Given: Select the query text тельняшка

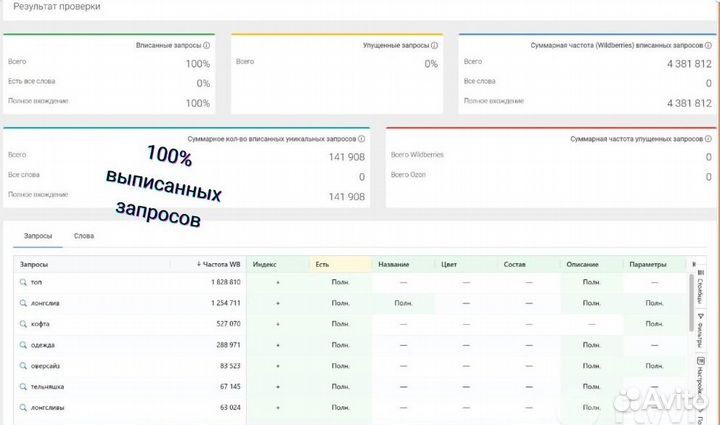Looking at the screenshot, I should [47, 386].
